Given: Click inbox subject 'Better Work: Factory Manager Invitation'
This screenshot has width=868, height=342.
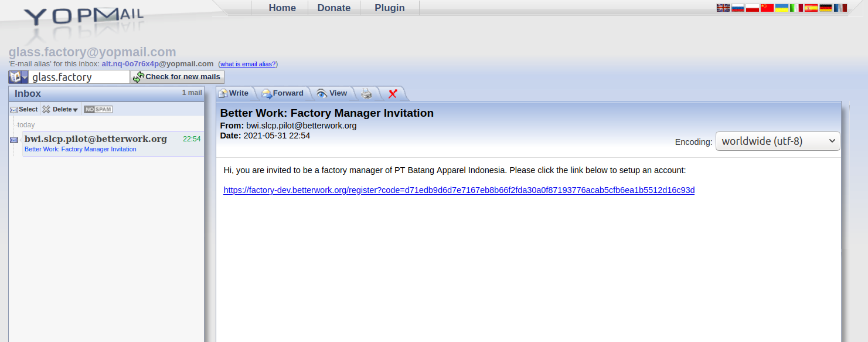Looking at the screenshot, I should click(80, 149).
